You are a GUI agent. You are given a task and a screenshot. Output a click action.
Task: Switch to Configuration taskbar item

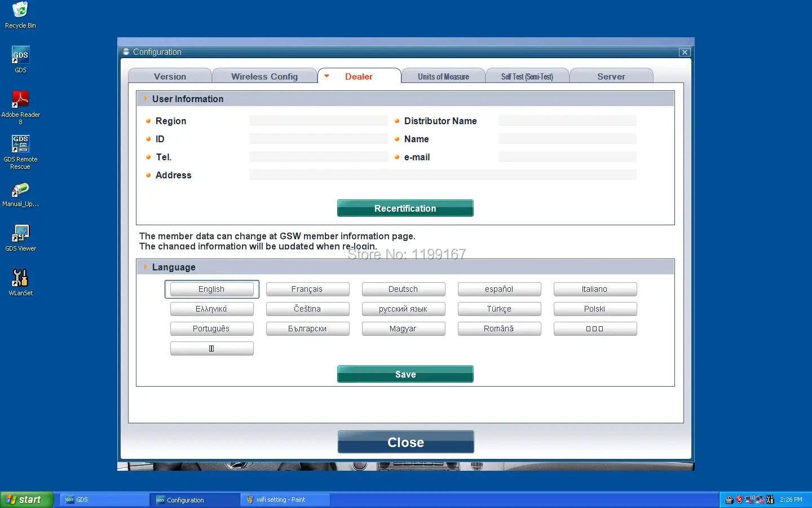point(195,500)
